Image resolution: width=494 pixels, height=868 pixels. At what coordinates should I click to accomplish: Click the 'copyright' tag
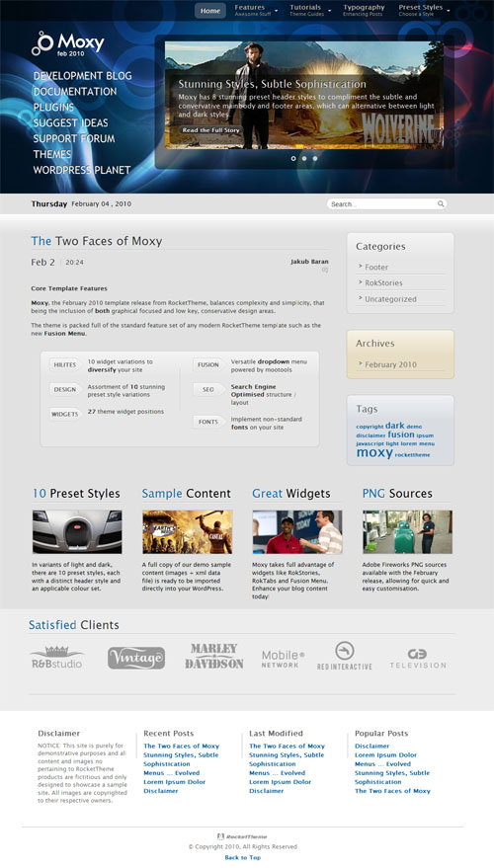pyautogui.click(x=370, y=427)
